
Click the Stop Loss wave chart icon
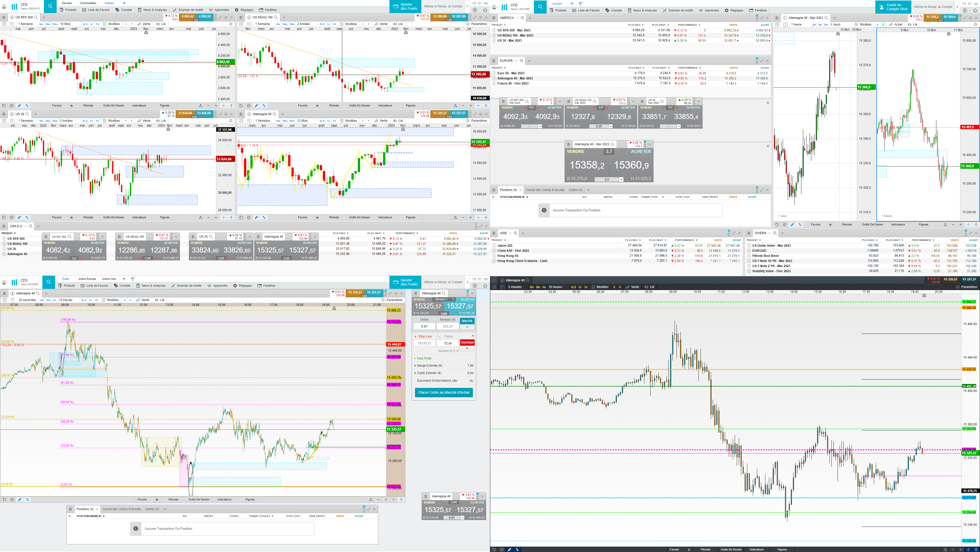point(439,337)
